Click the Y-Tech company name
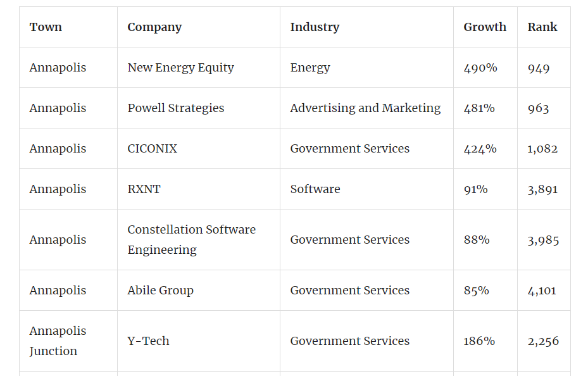This screenshot has height=376, width=588. (x=148, y=341)
